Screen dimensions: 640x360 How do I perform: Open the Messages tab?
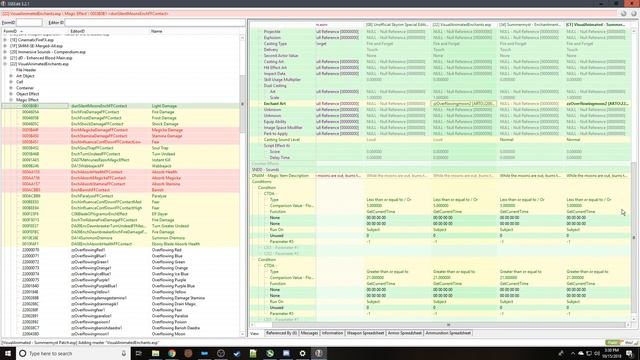tap(309, 333)
